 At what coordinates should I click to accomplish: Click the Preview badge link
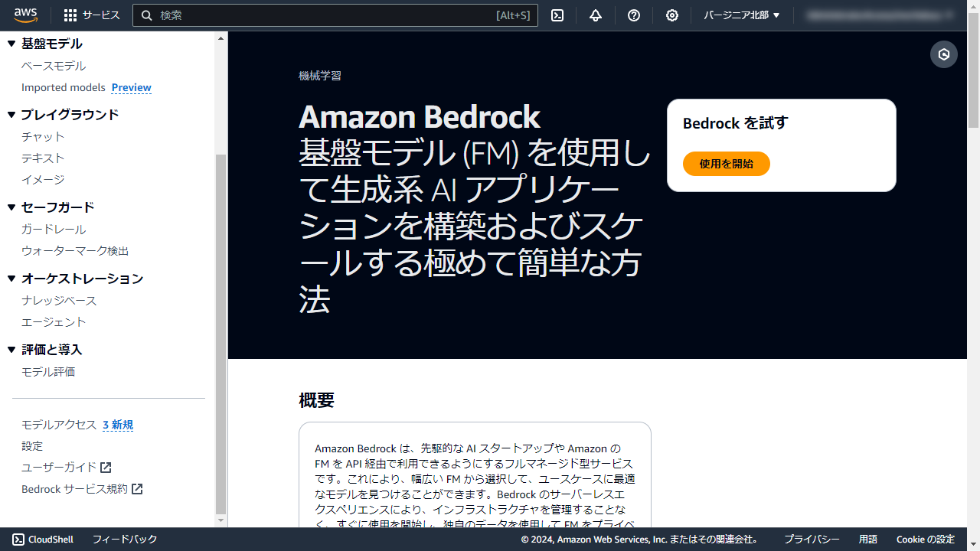click(132, 87)
